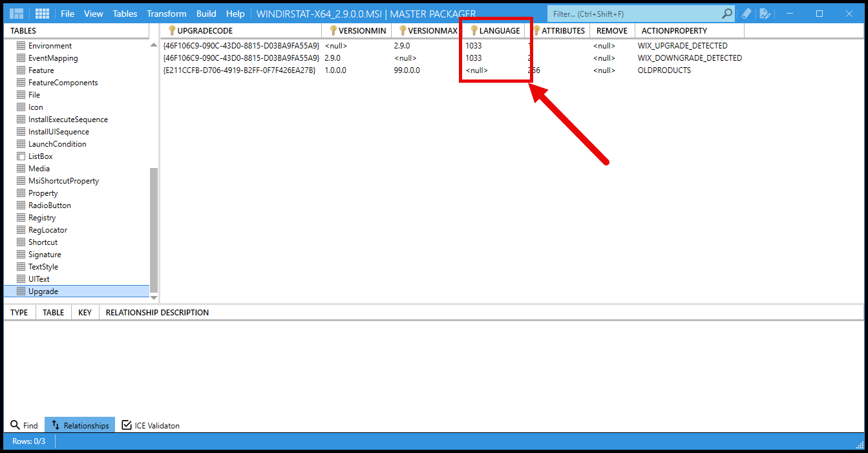Image resolution: width=868 pixels, height=453 pixels.
Task: Open the Help menu
Action: [235, 14]
